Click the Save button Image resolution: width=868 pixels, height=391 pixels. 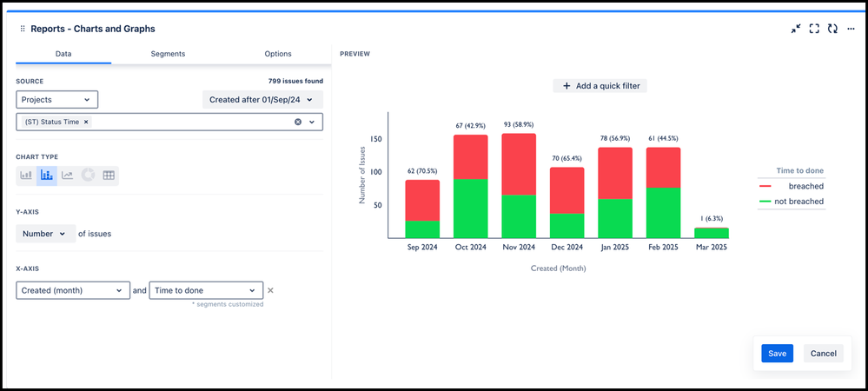point(778,354)
